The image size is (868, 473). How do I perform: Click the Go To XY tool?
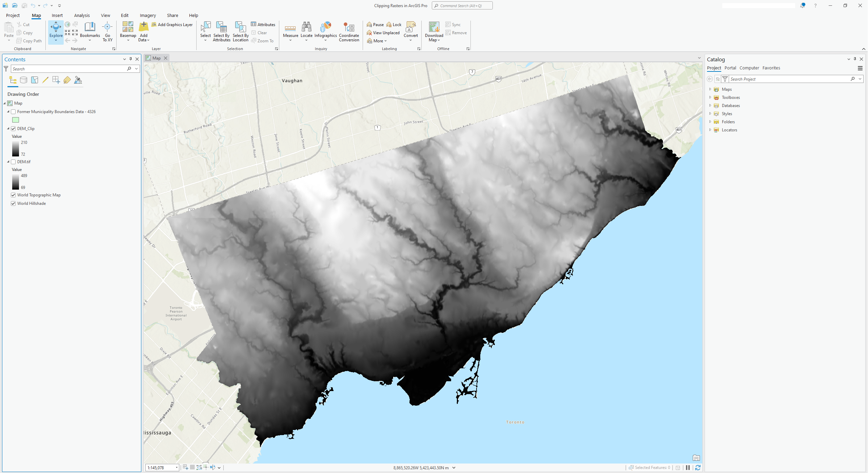[107, 32]
